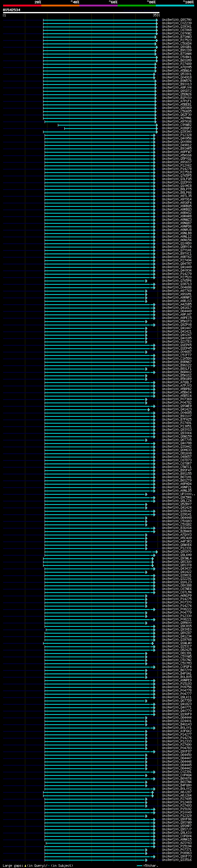
Task: Open hit UniRef100_Q38713
Action: point(176,284)
